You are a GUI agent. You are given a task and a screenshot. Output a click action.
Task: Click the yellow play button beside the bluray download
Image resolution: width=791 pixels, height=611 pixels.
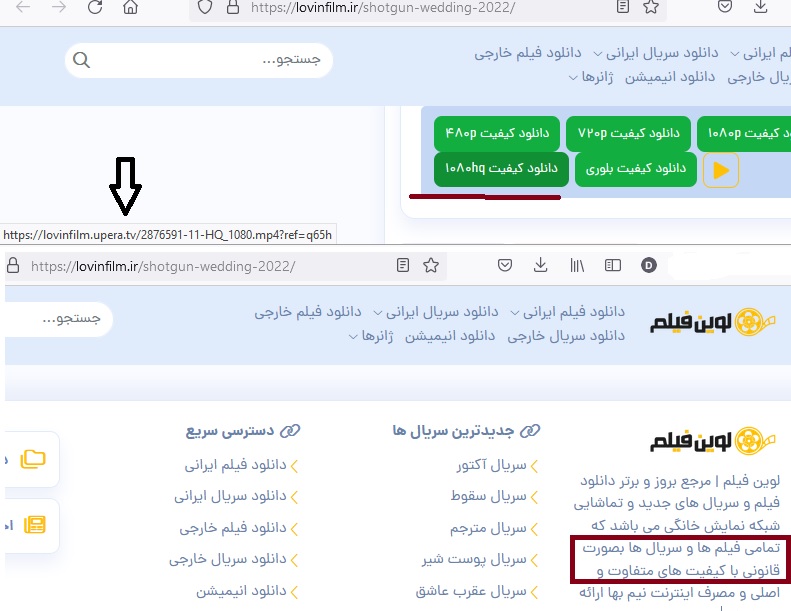pyautogui.click(x=721, y=171)
